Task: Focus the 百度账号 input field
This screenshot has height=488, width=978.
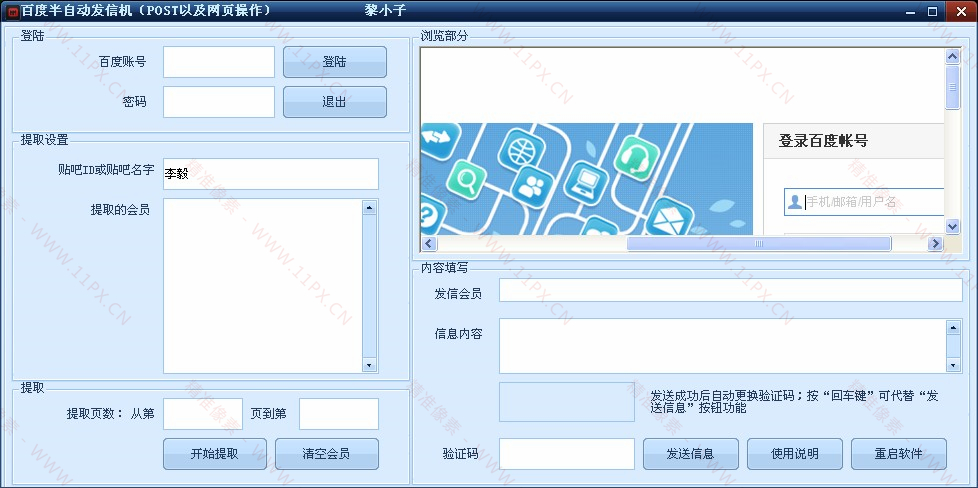Action: [x=218, y=62]
